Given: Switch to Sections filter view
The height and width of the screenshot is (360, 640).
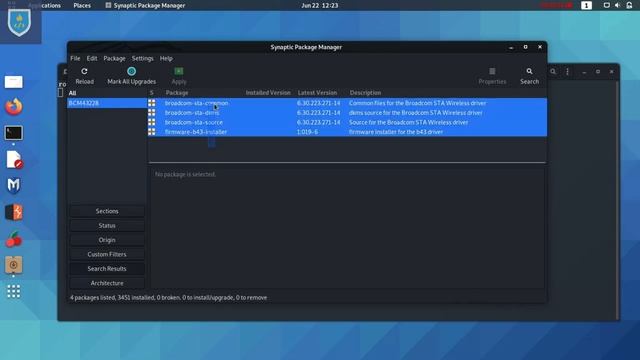Looking at the screenshot, I should (107, 211).
